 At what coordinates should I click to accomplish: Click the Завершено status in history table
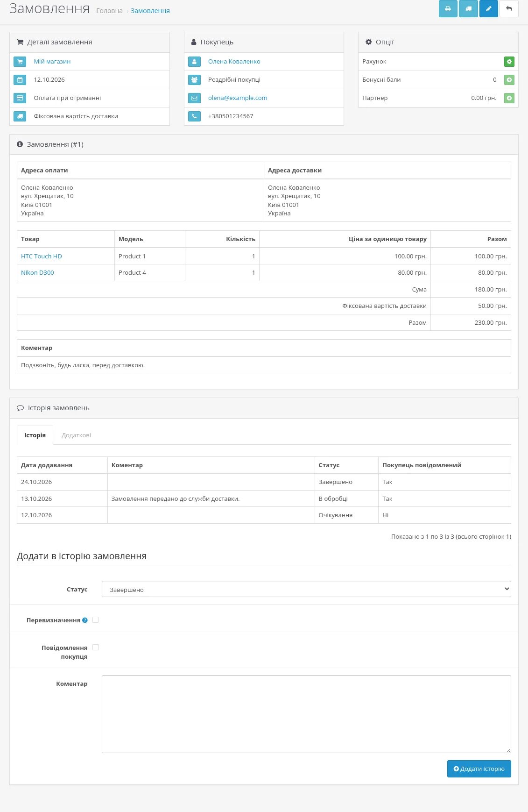336,482
